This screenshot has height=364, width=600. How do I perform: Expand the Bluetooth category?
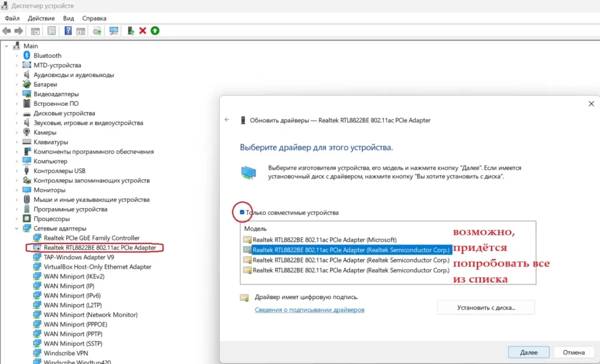[16, 56]
